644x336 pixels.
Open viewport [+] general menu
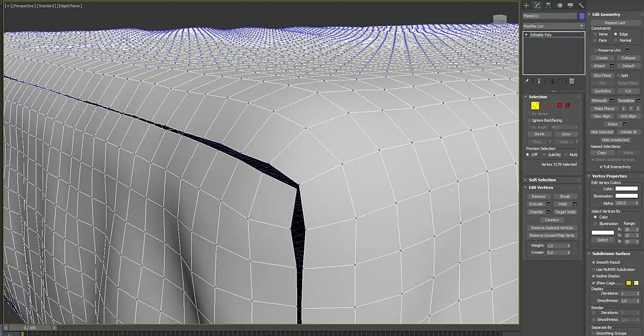click(8, 6)
